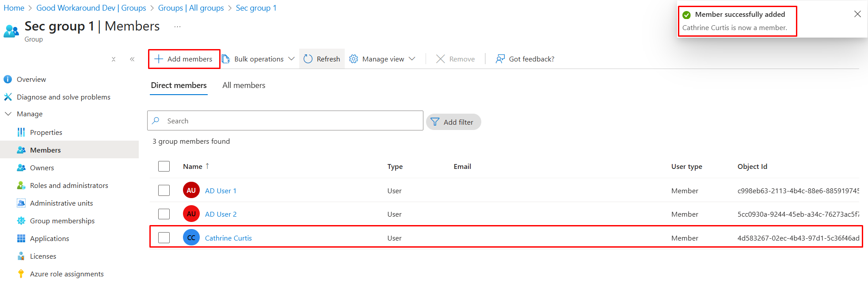Image resolution: width=868 pixels, height=283 pixels.
Task: Click the Refresh icon in toolbar
Action: tap(308, 59)
